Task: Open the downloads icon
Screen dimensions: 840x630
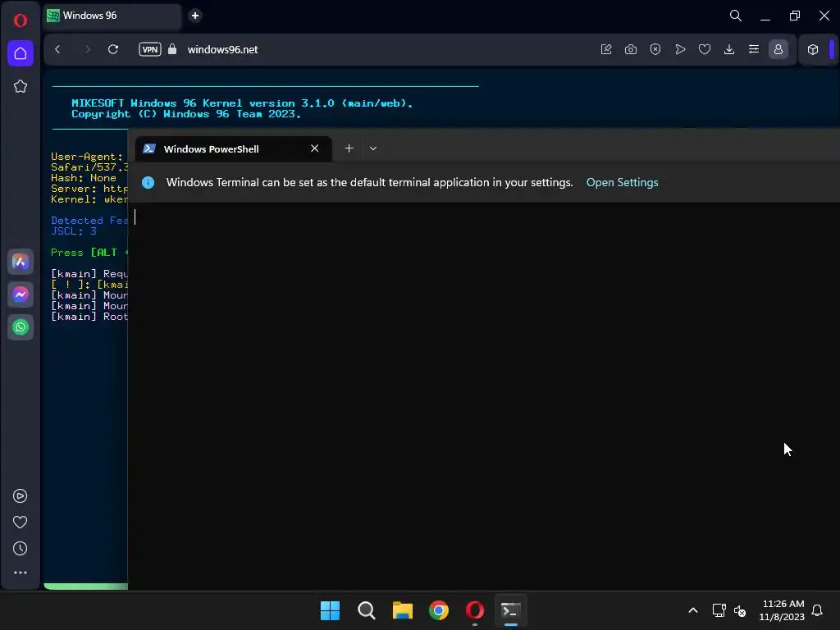Action: pos(729,49)
